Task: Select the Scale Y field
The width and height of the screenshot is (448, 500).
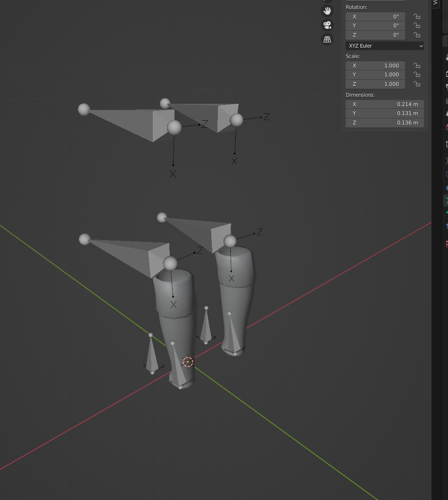Action: [375, 75]
